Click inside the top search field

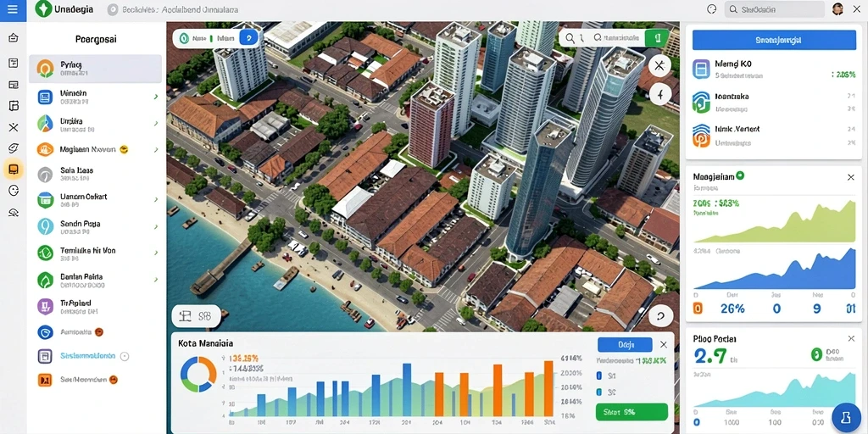[x=774, y=9]
